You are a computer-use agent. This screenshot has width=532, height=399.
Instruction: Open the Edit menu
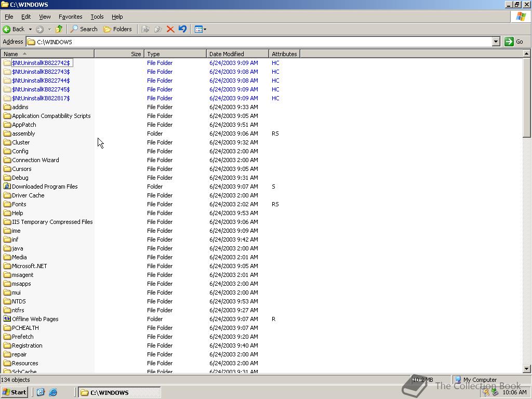(x=26, y=17)
